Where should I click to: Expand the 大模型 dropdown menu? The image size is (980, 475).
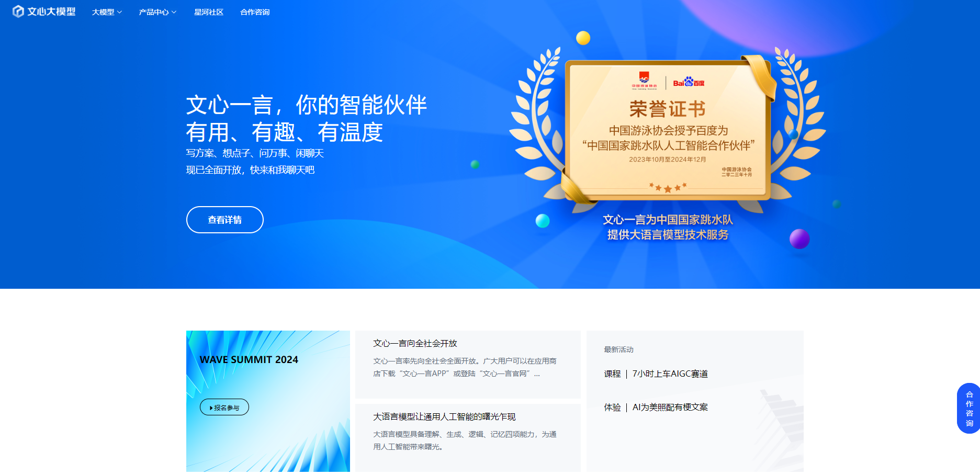[107, 12]
